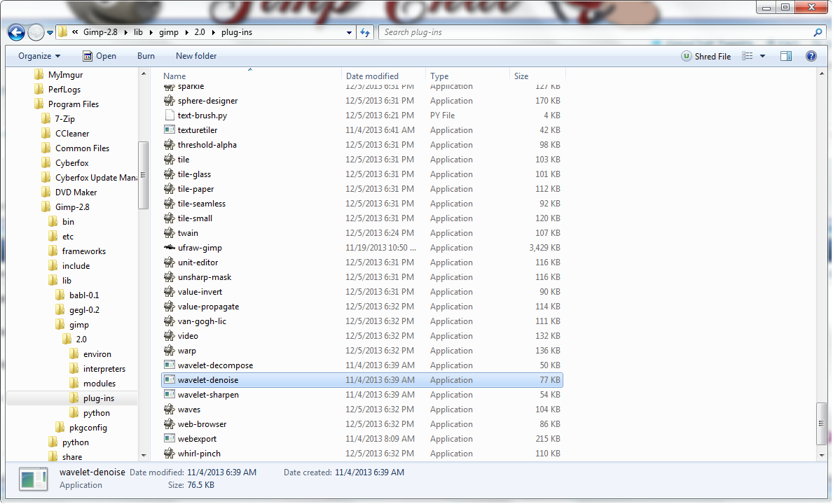833x504 pixels.
Task: Select the DVD Maker folder in the tree
Action: click(69, 192)
